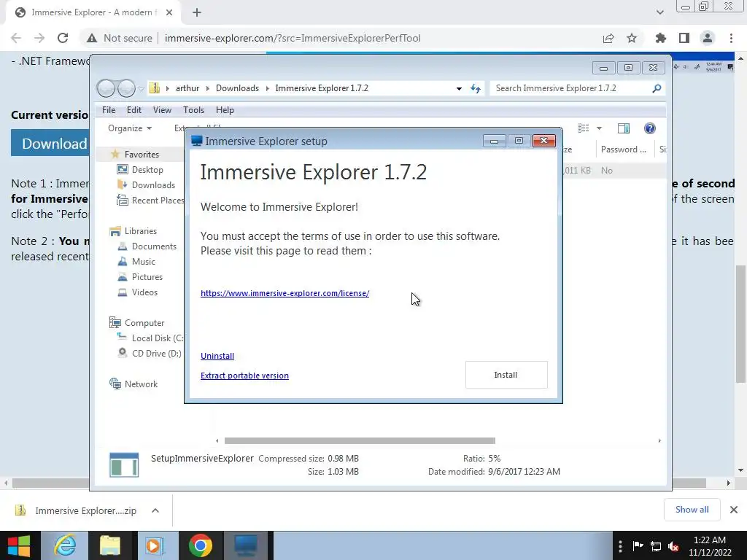Viewport: 747px width, 560px height.
Task: Select Videos library in navigation pane
Action: 137,292
